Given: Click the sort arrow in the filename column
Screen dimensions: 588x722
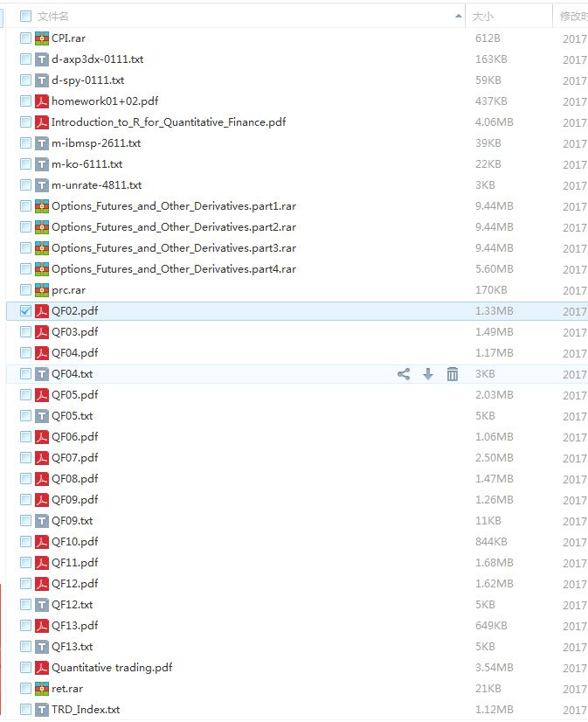Looking at the screenshot, I should click(458, 17).
